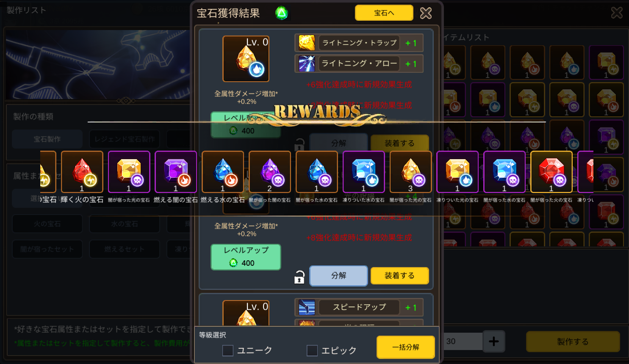Toggle the unlock padlock beside 分解
Image resolution: width=629 pixels, height=364 pixels.
(299, 277)
